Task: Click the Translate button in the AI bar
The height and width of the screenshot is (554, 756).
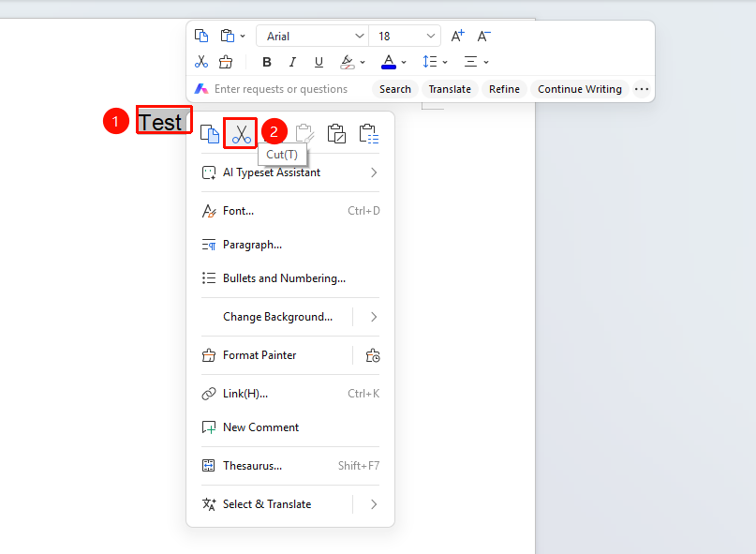Action: tap(450, 89)
